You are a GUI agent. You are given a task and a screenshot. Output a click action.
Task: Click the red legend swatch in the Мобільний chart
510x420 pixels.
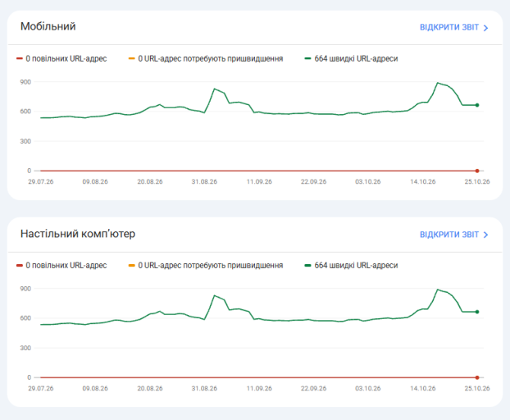20,58
